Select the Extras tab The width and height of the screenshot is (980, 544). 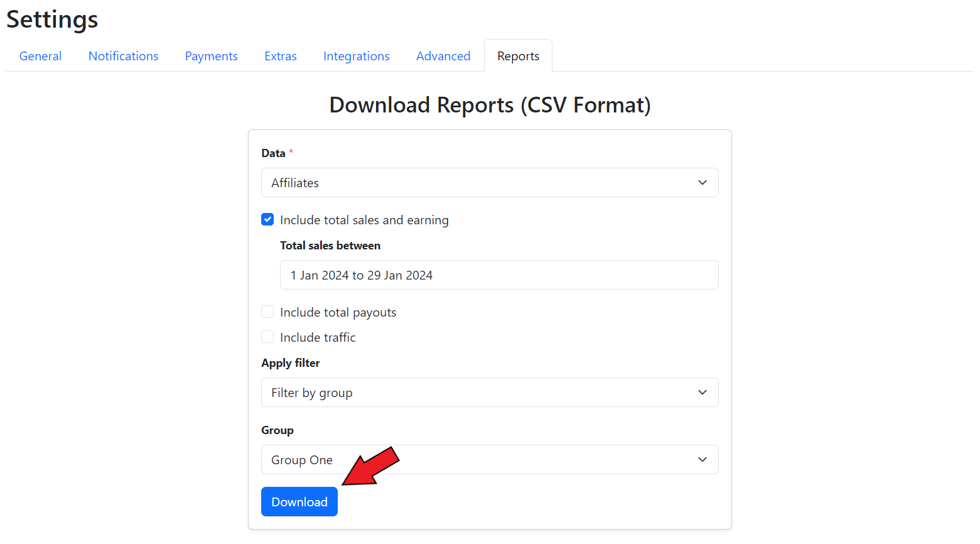(280, 56)
